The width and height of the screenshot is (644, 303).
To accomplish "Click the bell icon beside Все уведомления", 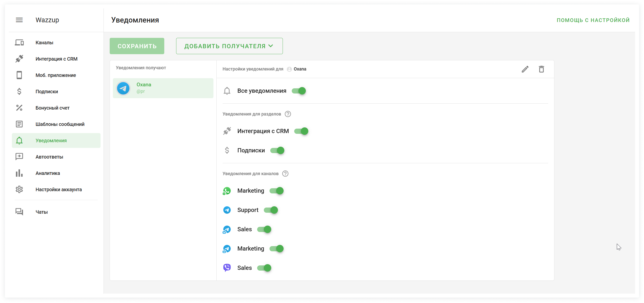I will (227, 91).
